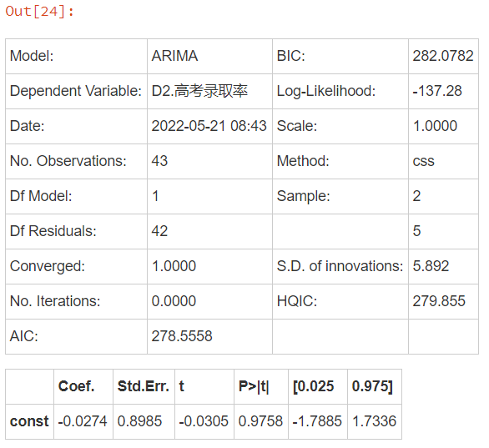Click the BIC value 282.0782
The width and height of the screenshot is (489, 448).
[443, 56]
